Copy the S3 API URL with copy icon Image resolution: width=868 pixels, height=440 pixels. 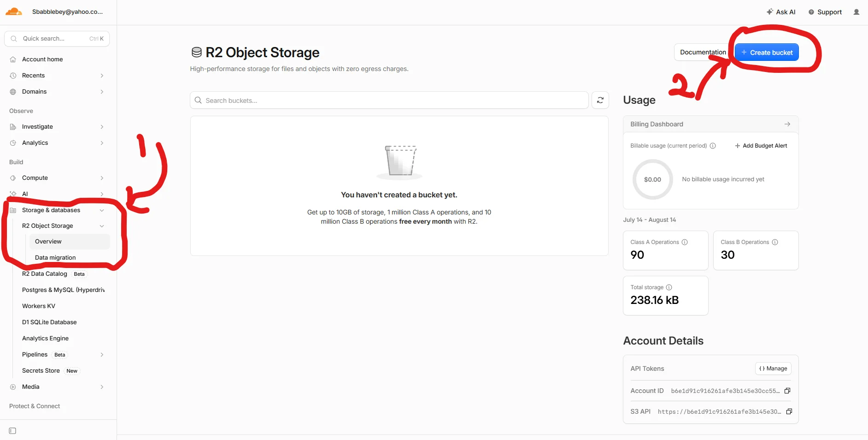click(789, 411)
